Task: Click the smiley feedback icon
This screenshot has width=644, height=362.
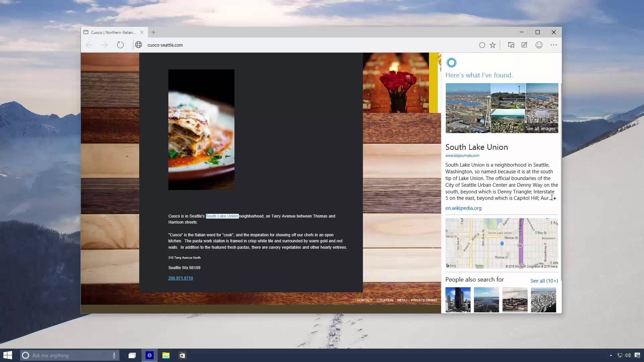Action: (x=539, y=45)
